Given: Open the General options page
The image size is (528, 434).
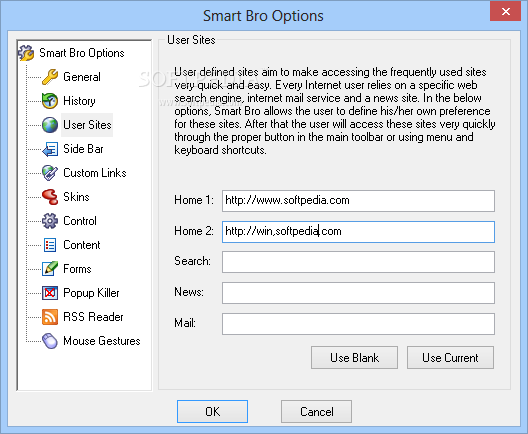Looking at the screenshot, I should point(82,77).
